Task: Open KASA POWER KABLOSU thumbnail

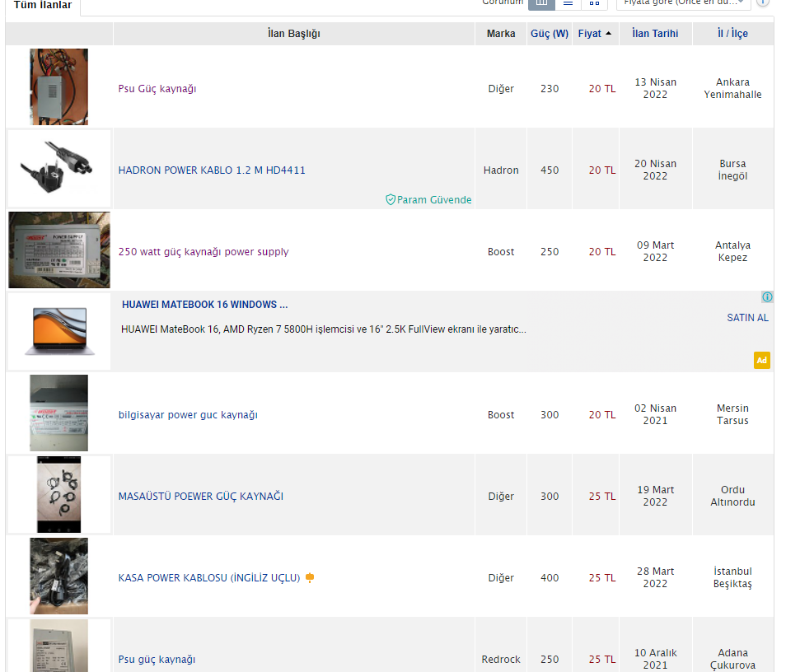Action: coord(58,576)
